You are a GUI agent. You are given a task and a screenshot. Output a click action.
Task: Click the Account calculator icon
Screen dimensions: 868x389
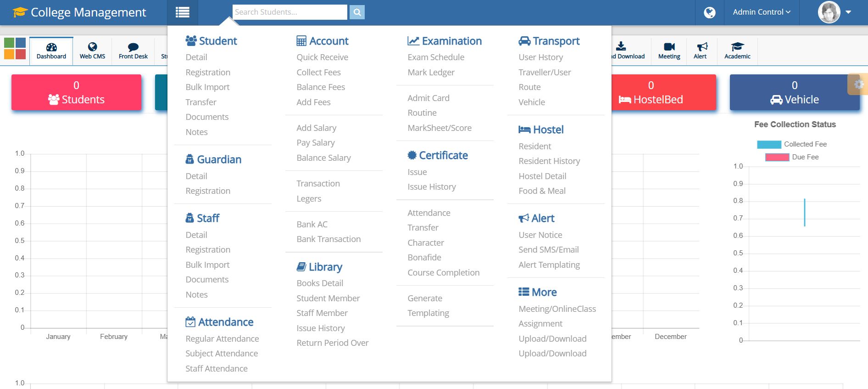pyautogui.click(x=301, y=41)
